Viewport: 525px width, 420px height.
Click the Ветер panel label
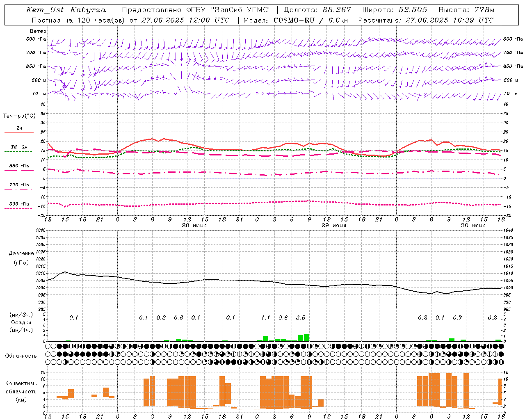point(38,31)
